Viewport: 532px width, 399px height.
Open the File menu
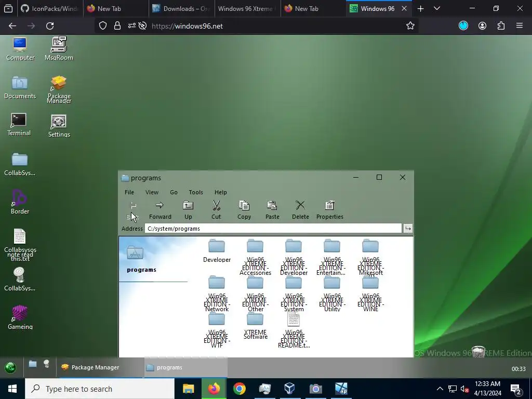tap(129, 192)
